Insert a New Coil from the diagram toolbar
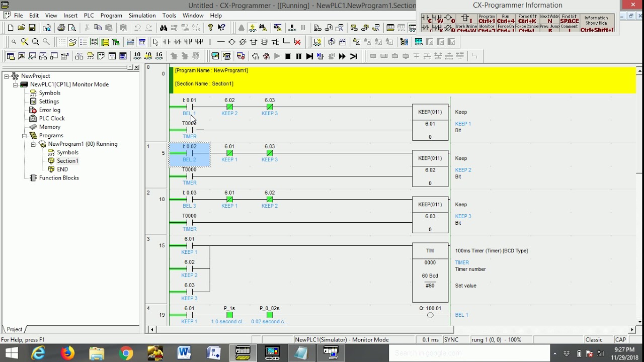Viewport: 644px width, 362px height. 231,42
